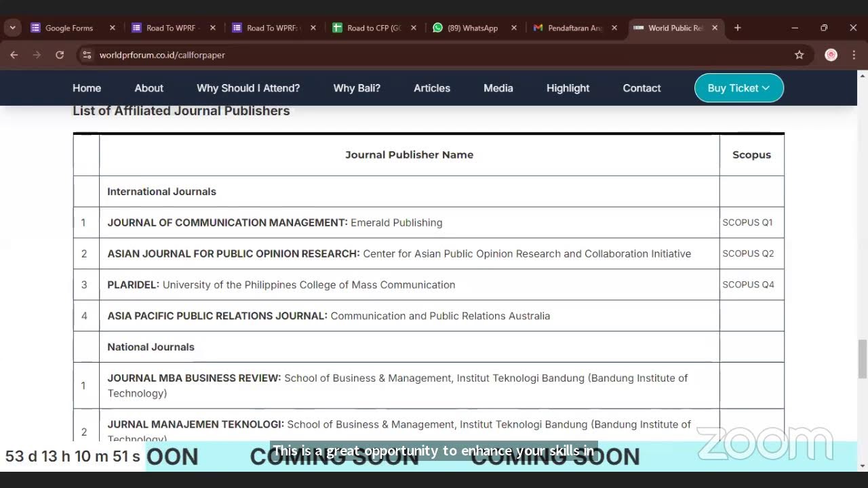Click the List of Affiliated Journal Publishers heading
This screenshot has height=488, width=868.
point(181,110)
